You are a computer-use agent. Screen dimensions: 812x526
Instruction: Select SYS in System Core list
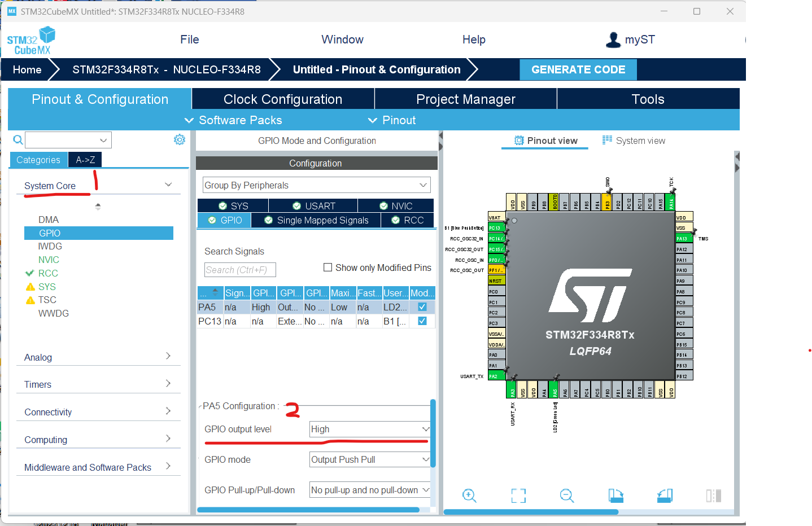point(47,287)
